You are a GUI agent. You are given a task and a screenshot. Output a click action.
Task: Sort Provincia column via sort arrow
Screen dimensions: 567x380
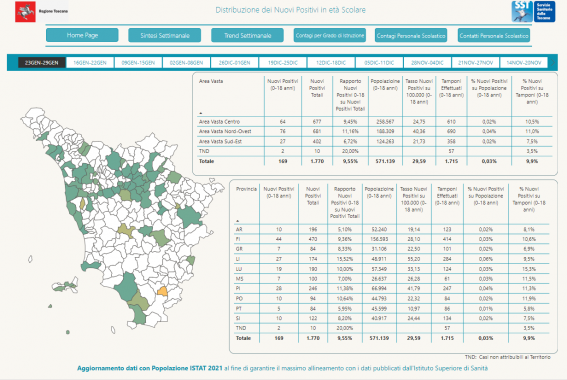pyautogui.click(x=238, y=221)
